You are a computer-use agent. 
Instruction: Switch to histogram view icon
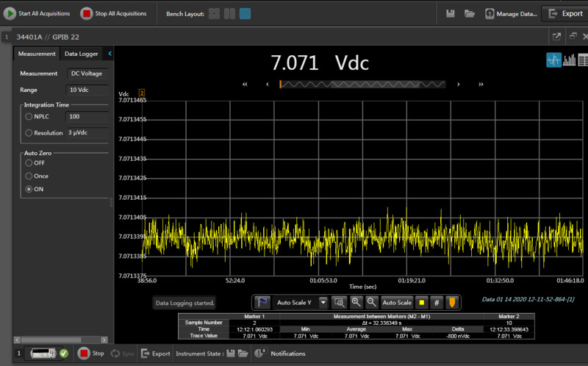coord(569,60)
